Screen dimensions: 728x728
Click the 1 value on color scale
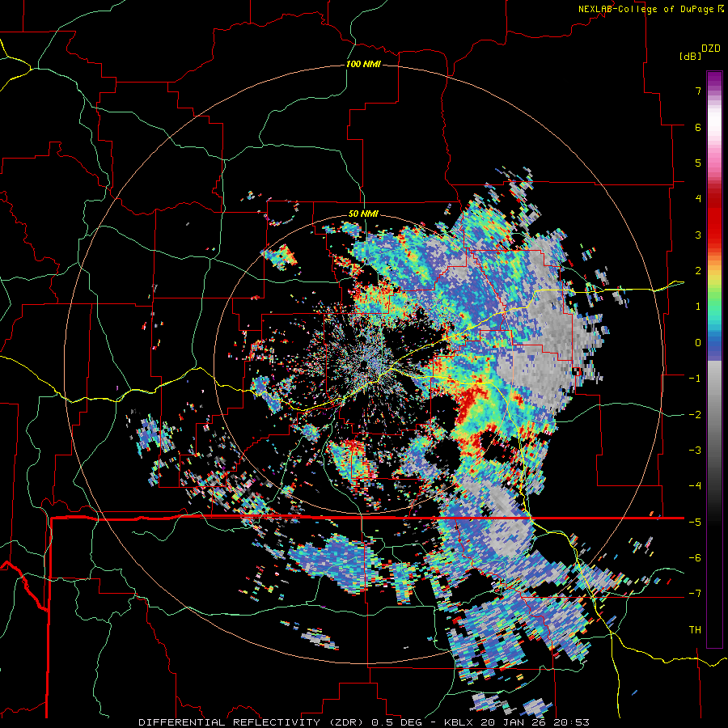pos(698,307)
